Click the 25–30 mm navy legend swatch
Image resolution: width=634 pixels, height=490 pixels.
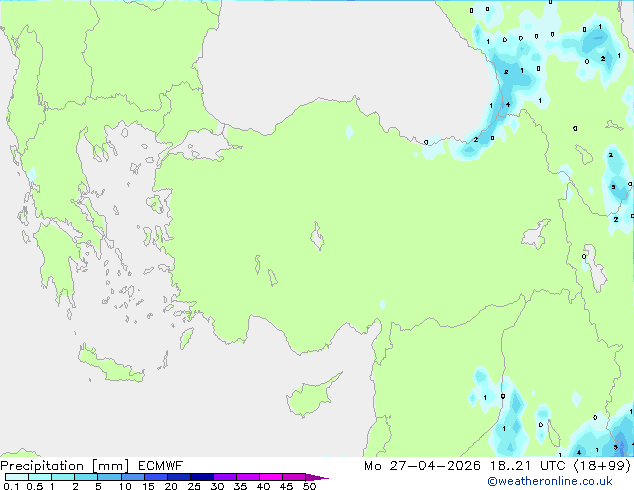tap(201, 477)
